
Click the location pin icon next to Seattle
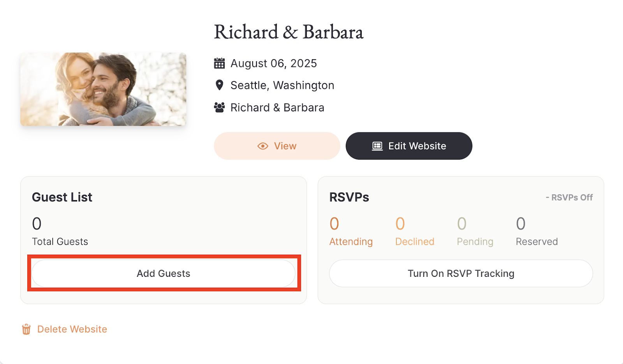(219, 85)
